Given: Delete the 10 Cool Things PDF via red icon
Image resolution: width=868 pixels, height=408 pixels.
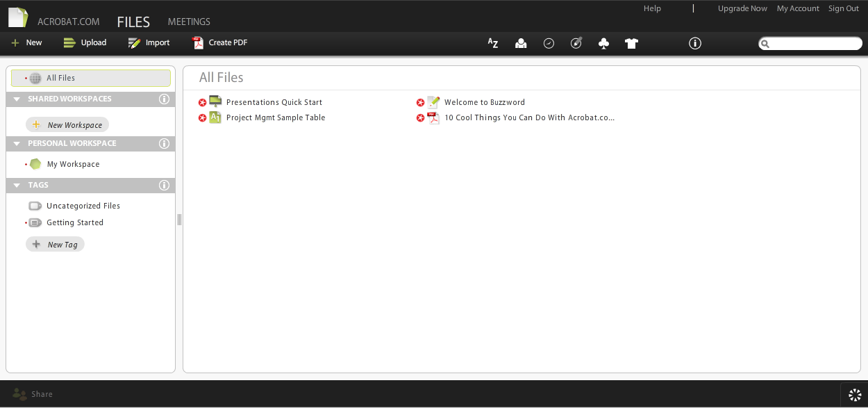Looking at the screenshot, I should (x=421, y=118).
